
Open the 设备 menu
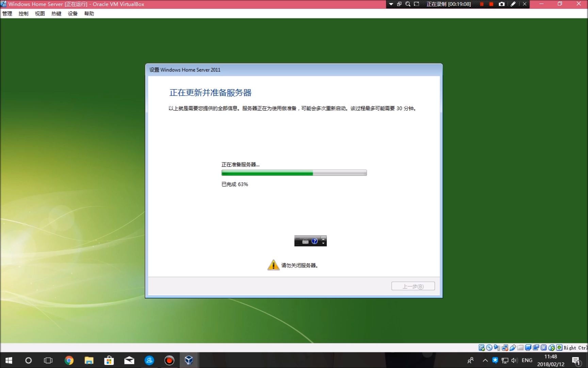point(72,14)
